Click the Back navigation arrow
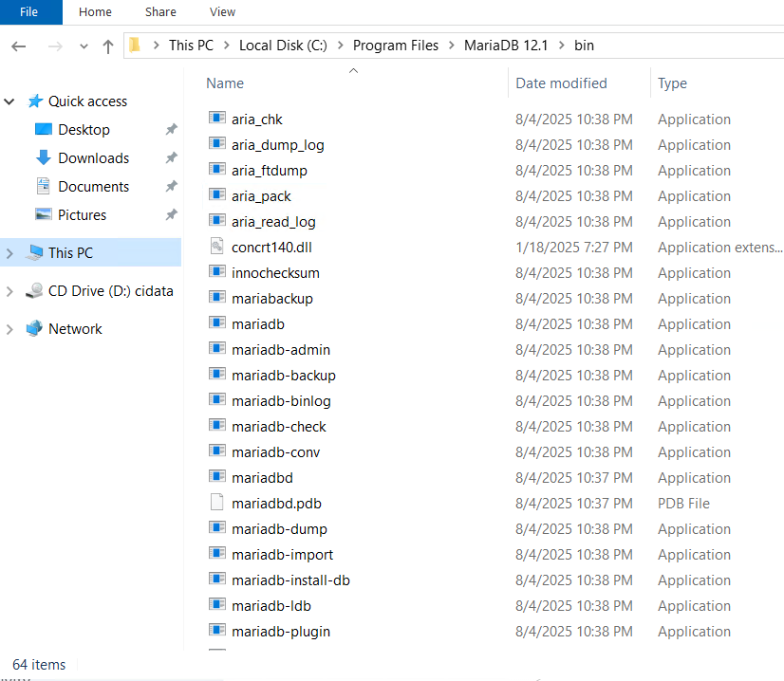 click(18, 46)
